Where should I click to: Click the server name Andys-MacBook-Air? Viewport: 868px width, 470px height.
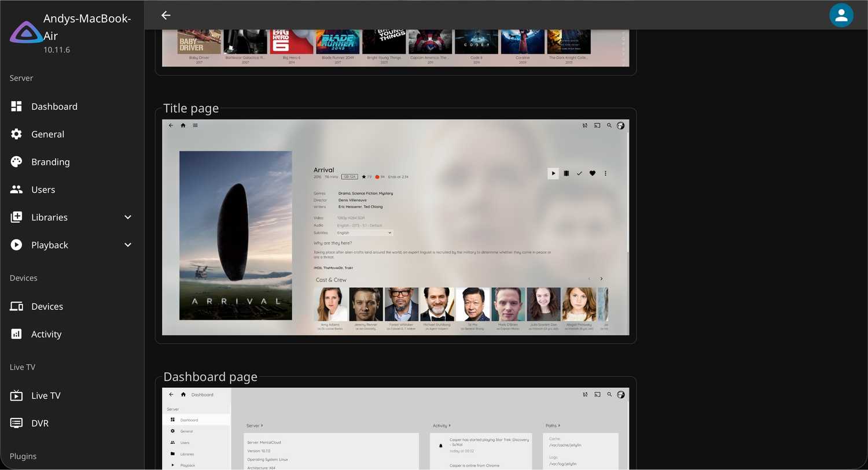coord(87,27)
